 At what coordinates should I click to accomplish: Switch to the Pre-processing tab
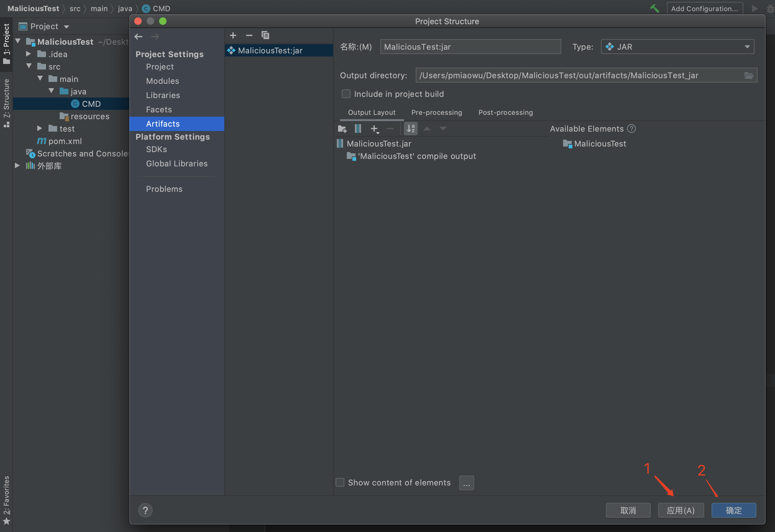(x=436, y=113)
